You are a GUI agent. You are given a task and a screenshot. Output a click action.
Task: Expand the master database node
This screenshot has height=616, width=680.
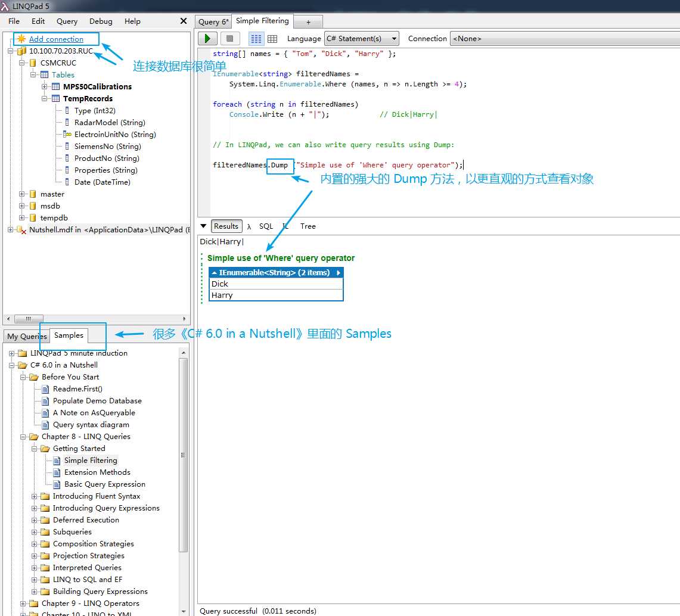click(21, 194)
